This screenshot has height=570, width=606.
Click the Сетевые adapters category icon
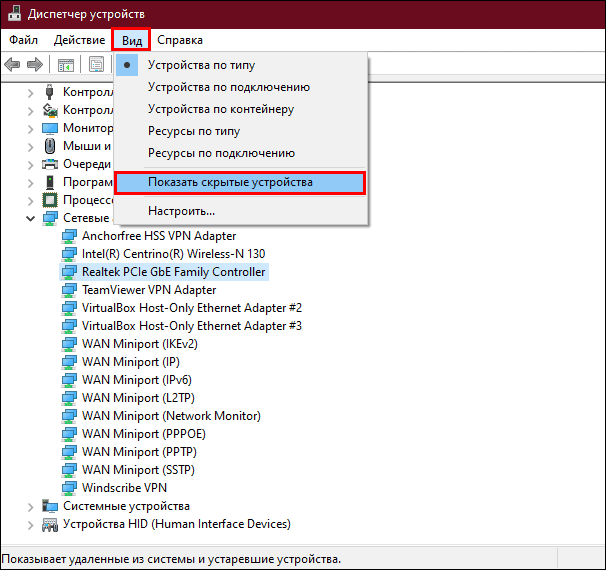coord(50,218)
